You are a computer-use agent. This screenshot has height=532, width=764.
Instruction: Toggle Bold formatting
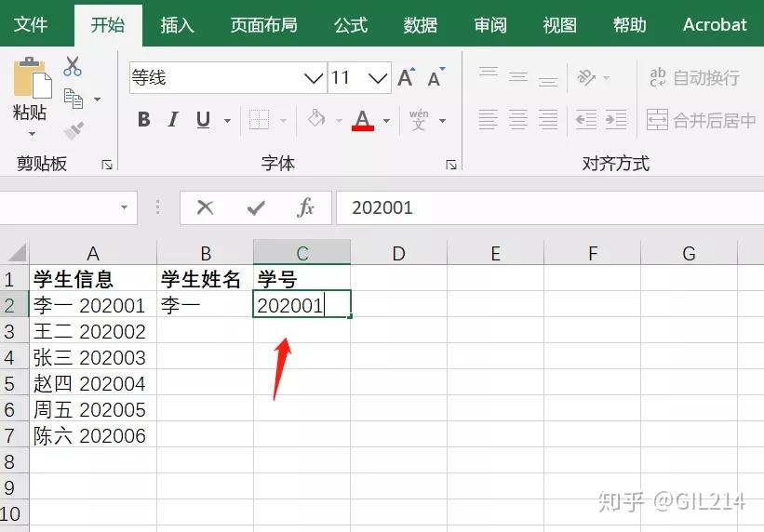click(143, 119)
